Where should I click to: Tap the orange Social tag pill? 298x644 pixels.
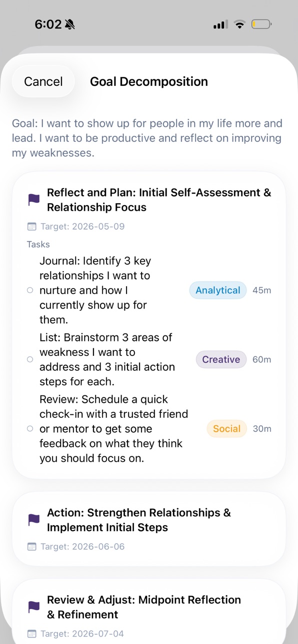click(226, 428)
